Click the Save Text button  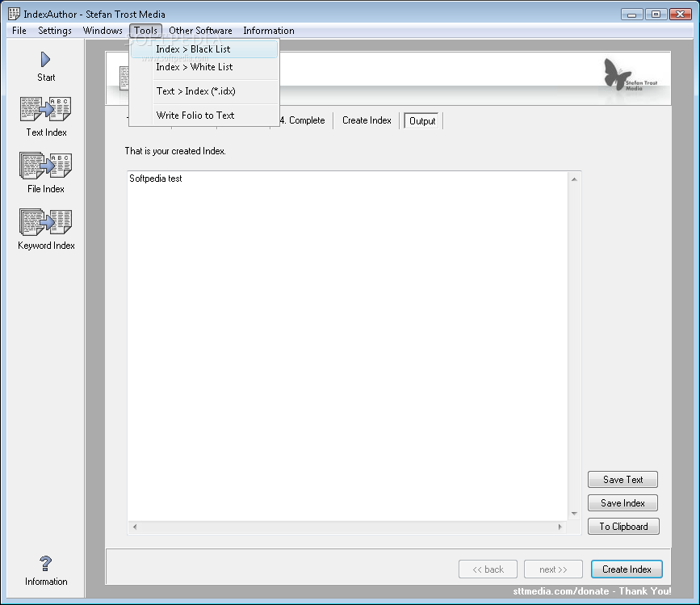tap(622, 480)
